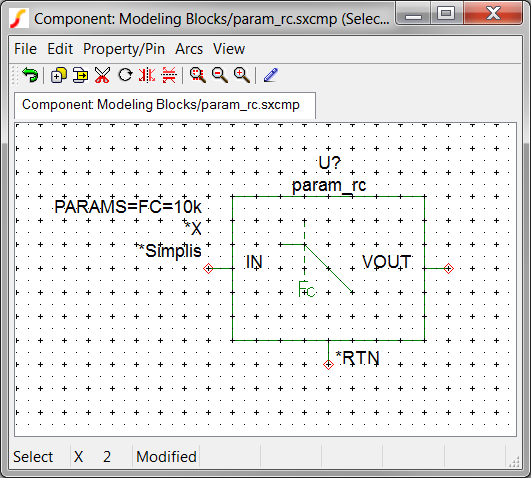The width and height of the screenshot is (531, 478).
Task: Select the VOUT pin red diamond
Action: click(x=448, y=268)
